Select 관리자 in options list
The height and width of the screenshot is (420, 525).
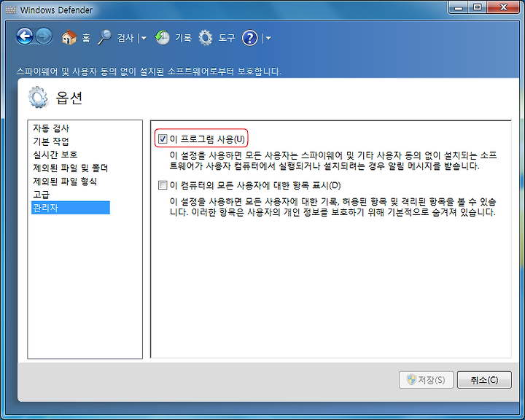coord(71,208)
